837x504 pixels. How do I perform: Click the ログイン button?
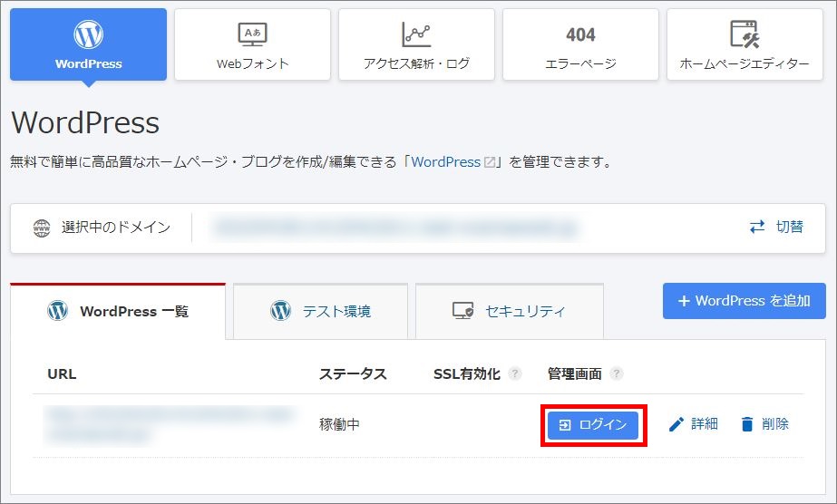pyautogui.click(x=593, y=425)
